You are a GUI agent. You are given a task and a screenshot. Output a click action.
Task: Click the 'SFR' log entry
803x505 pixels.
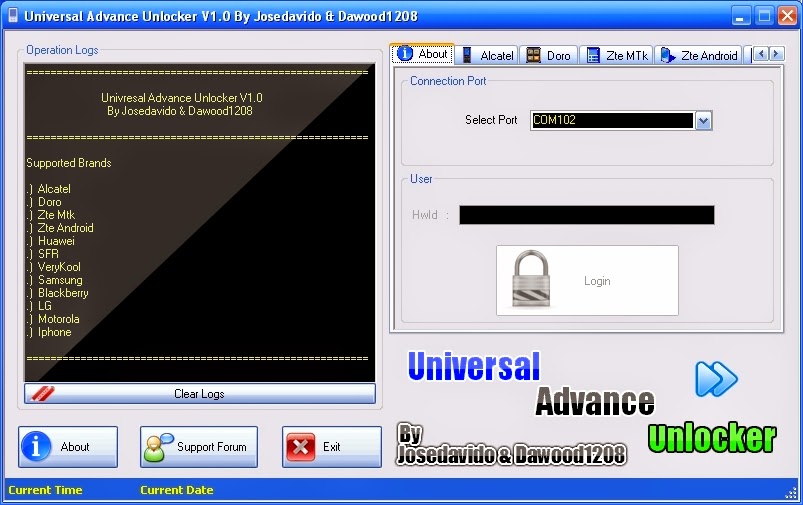pos(48,254)
